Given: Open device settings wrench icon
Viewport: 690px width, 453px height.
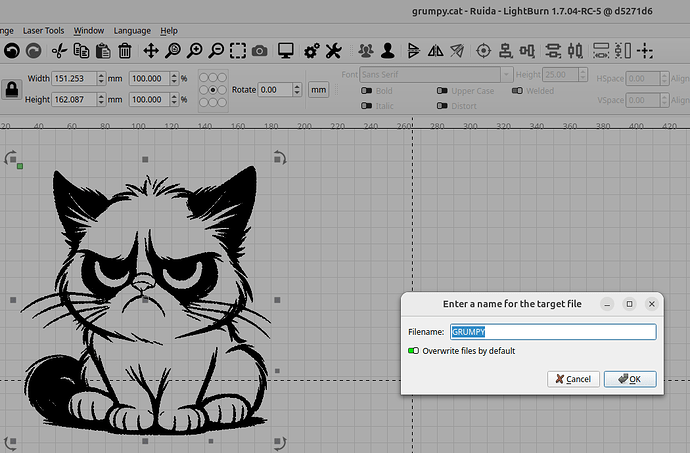Looking at the screenshot, I should (x=334, y=51).
